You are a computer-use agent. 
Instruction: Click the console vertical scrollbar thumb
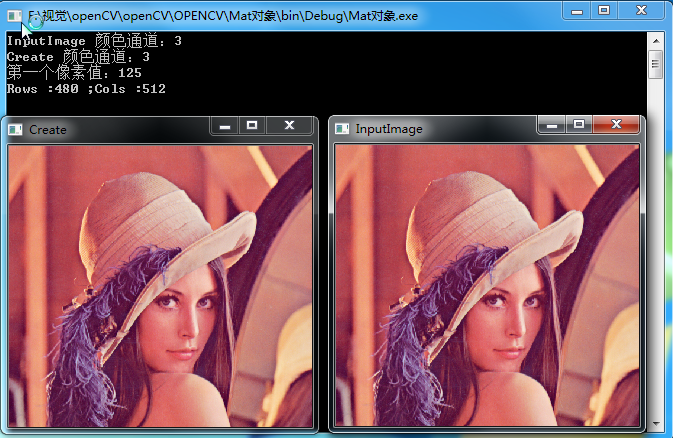655,65
